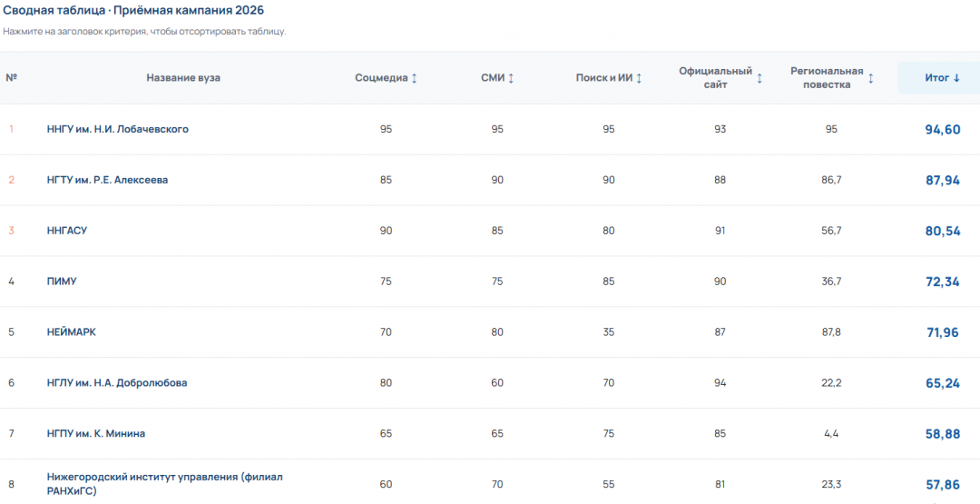This screenshot has height=504, width=980.
Task: Sort by Региональная повестка header
Action: (832, 78)
